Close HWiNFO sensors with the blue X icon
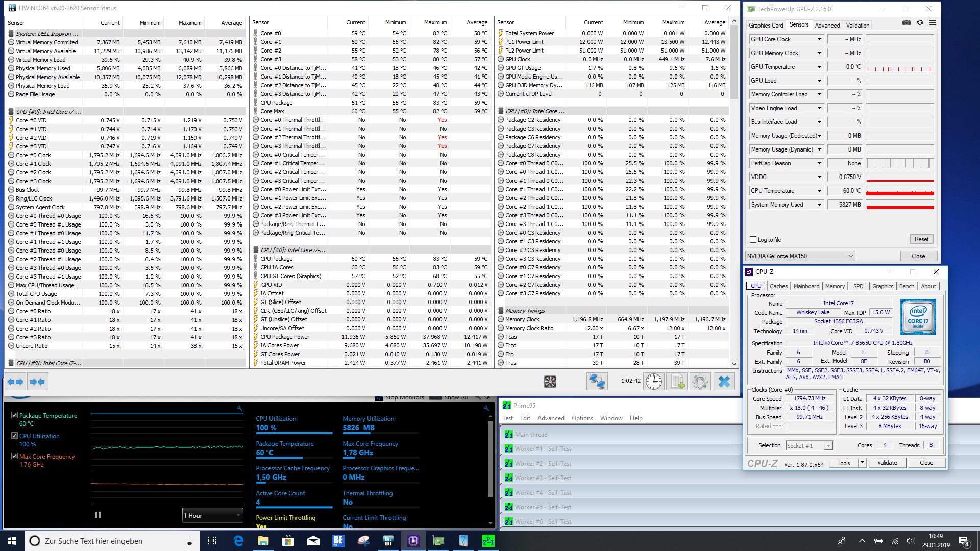 click(724, 382)
